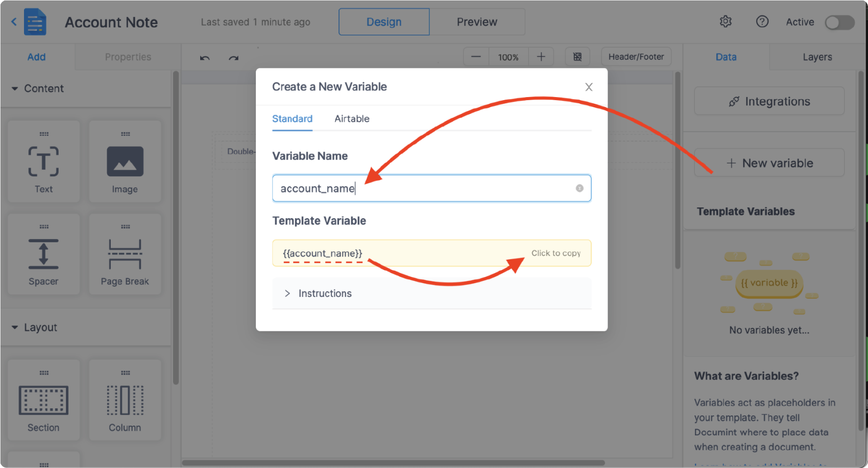Open the help question mark icon
The image size is (868, 468).
tap(762, 21)
